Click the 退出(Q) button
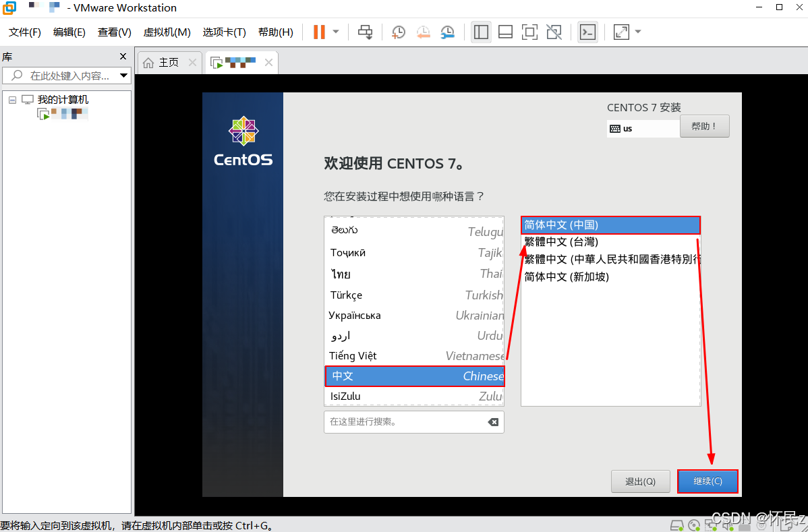This screenshot has width=808, height=532. pos(640,481)
